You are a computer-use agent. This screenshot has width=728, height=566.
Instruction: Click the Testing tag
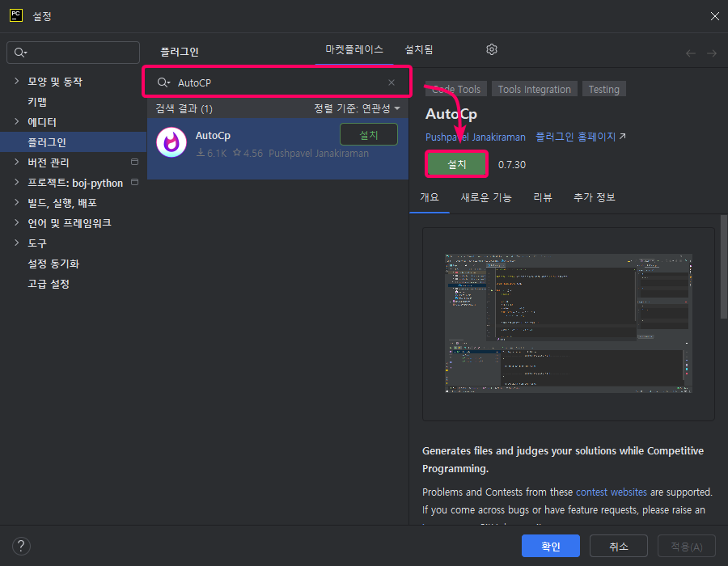[604, 89]
